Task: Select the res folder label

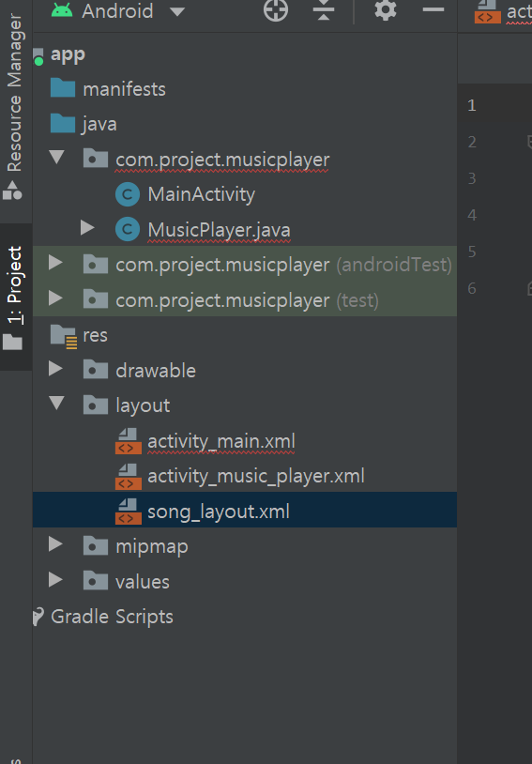Action: [x=95, y=336]
